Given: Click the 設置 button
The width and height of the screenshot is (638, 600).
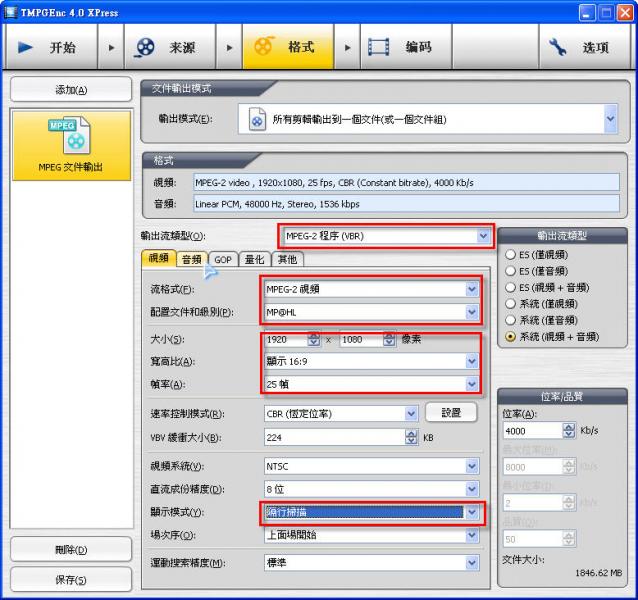Looking at the screenshot, I should click(451, 412).
